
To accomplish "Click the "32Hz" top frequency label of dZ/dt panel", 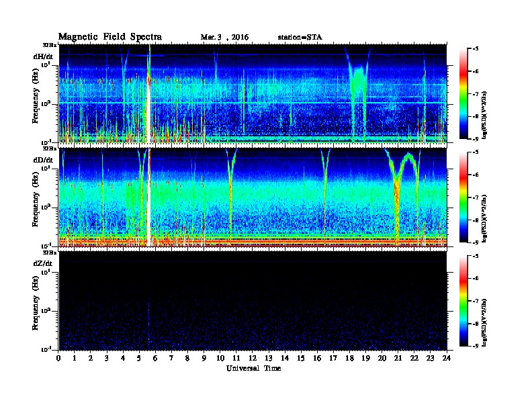I will (x=50, y=253).
